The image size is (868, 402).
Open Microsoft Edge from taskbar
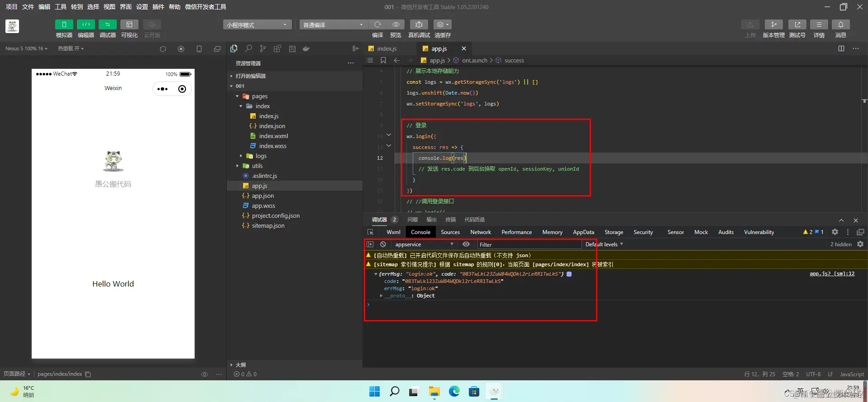click(454, 392)
